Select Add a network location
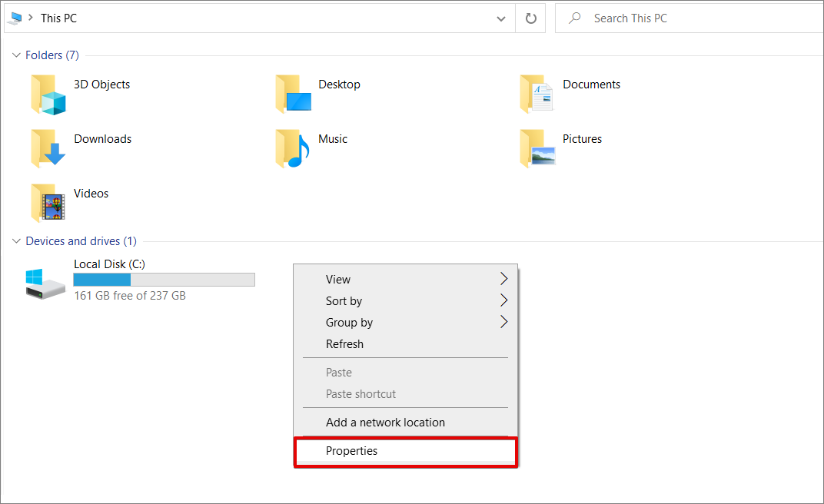This screenshot has width=824, height=504. pyautogui.click(x=385, y=423)
